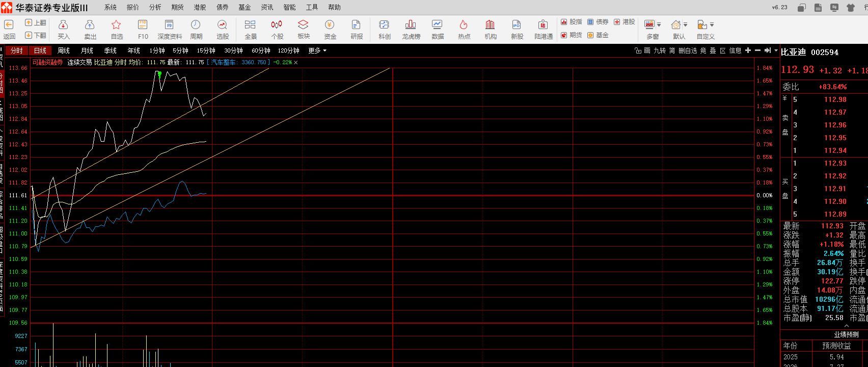Open the 自定义 dropdown arrow
The height and width of the screenshot is (367, 868).
click(x=712, y=24)
